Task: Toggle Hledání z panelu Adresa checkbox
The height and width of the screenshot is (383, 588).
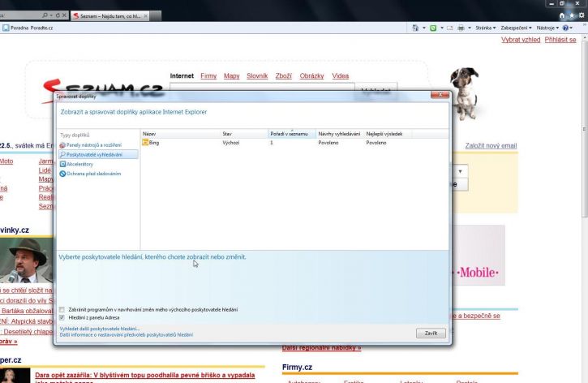Action: pyautogui.click(x=62, y=317)
